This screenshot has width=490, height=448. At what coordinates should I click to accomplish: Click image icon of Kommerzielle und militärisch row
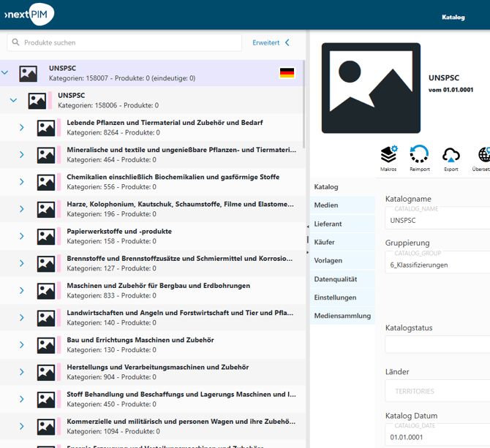click(x=46, y=427)
